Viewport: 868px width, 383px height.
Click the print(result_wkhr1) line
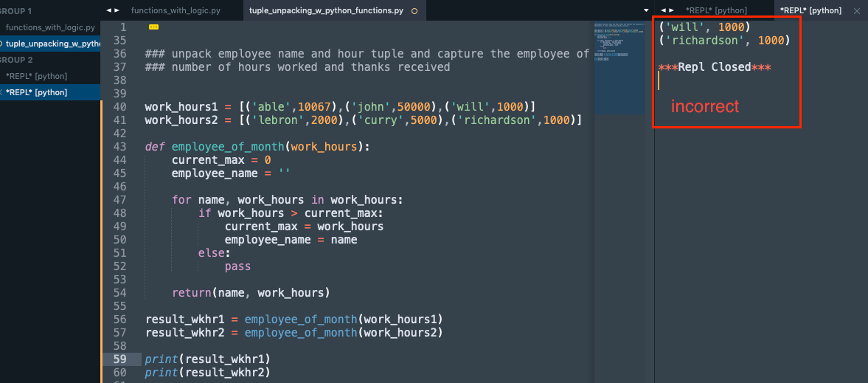207,359
